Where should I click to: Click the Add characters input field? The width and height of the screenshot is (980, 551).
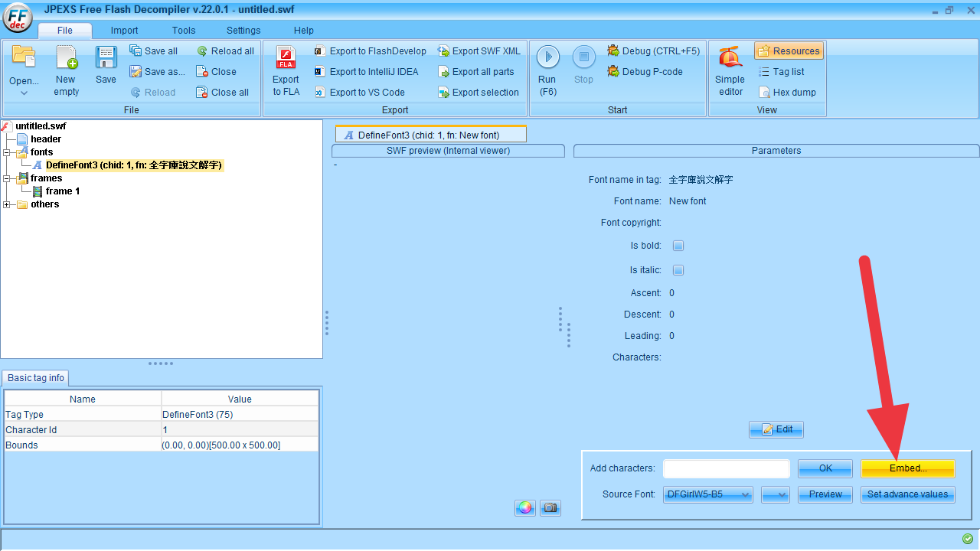coord(726,468)
